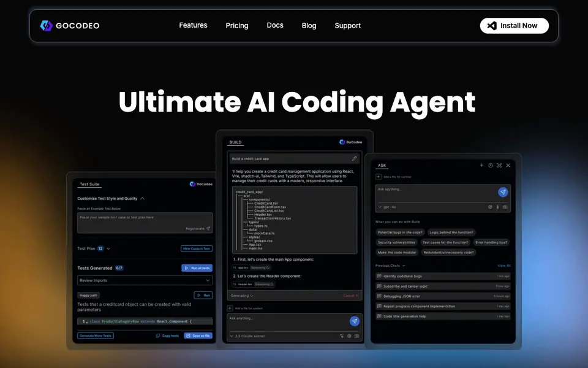Click the camera icon in BUILD input bar
Screen dimensions: 588x368
356,336
